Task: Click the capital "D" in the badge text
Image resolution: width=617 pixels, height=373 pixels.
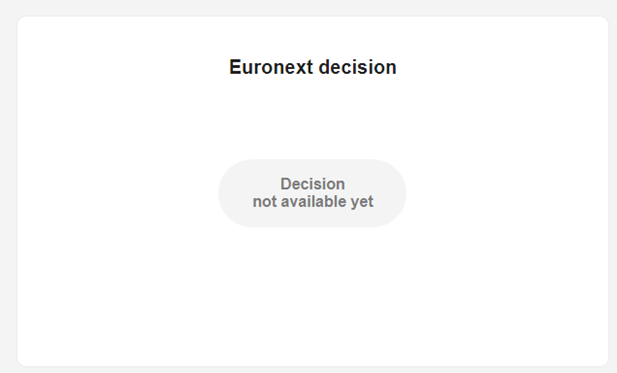Action: click(285, 184)
